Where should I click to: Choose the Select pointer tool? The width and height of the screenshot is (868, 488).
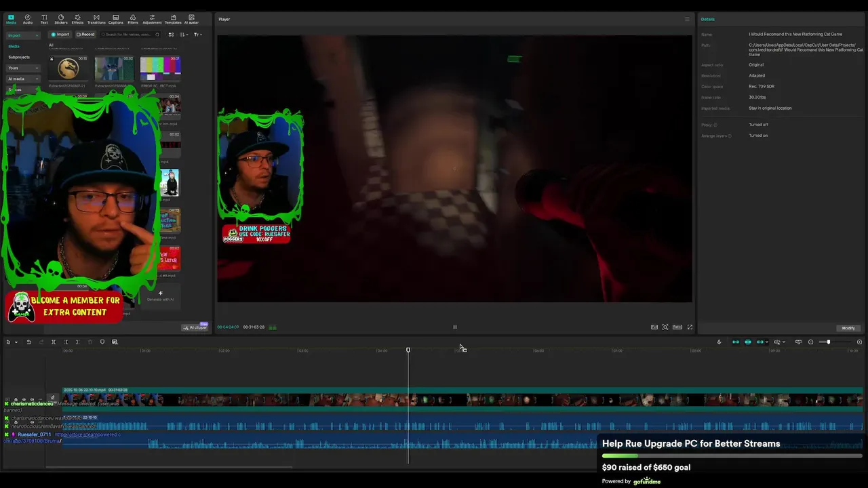[8, 342]
